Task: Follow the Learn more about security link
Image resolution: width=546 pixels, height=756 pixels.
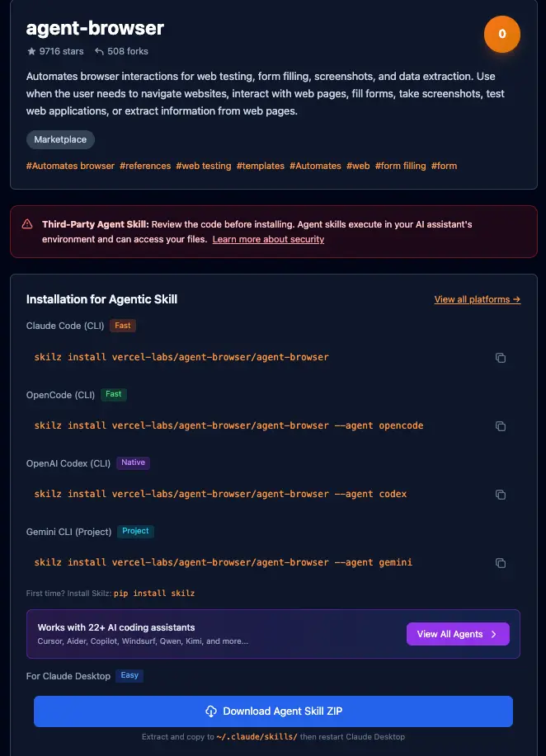Action: pos(268,239)
